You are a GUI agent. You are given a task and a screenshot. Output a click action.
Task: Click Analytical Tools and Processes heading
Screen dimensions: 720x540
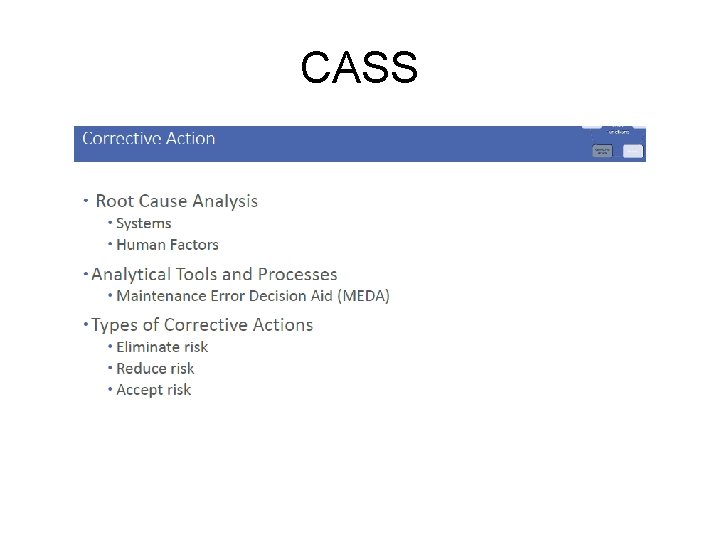(214, 274)
